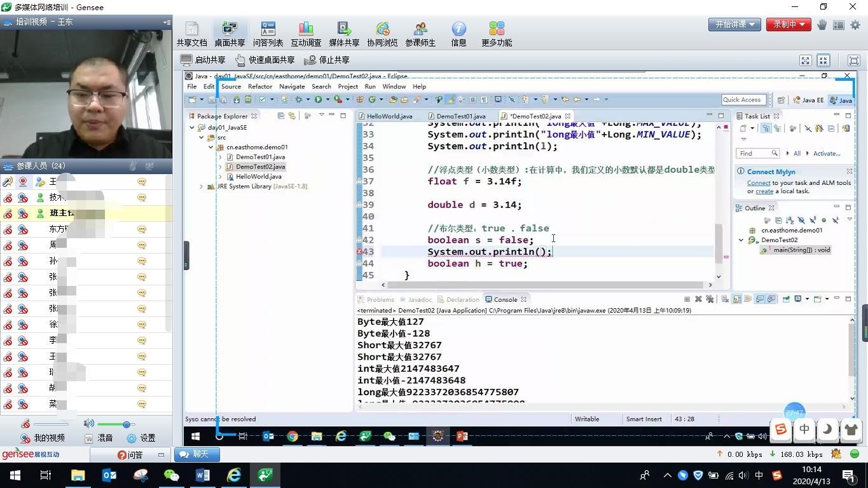
Task: Open the 共享文档 shared documents tool
Action: click(191, 34)
